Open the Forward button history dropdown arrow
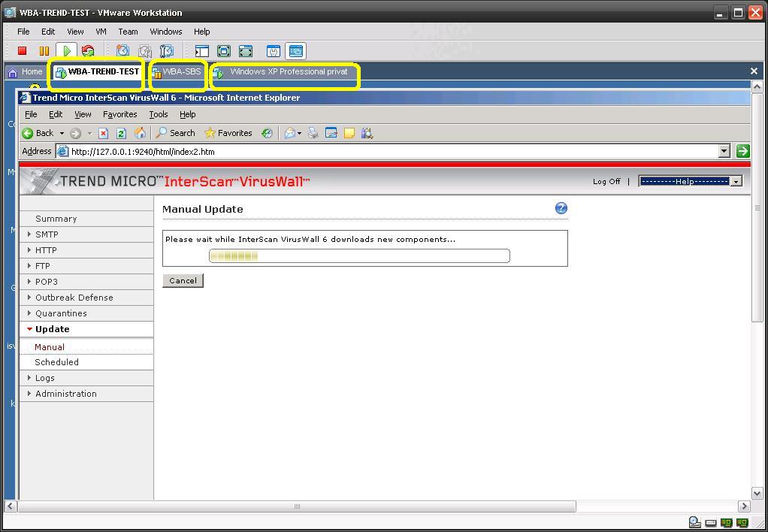768x532 pixels. 89,133
